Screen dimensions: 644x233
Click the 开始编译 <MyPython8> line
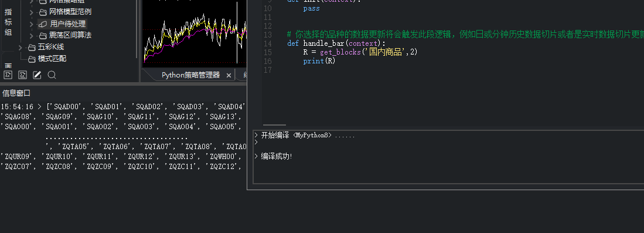[x=308, y=136]
